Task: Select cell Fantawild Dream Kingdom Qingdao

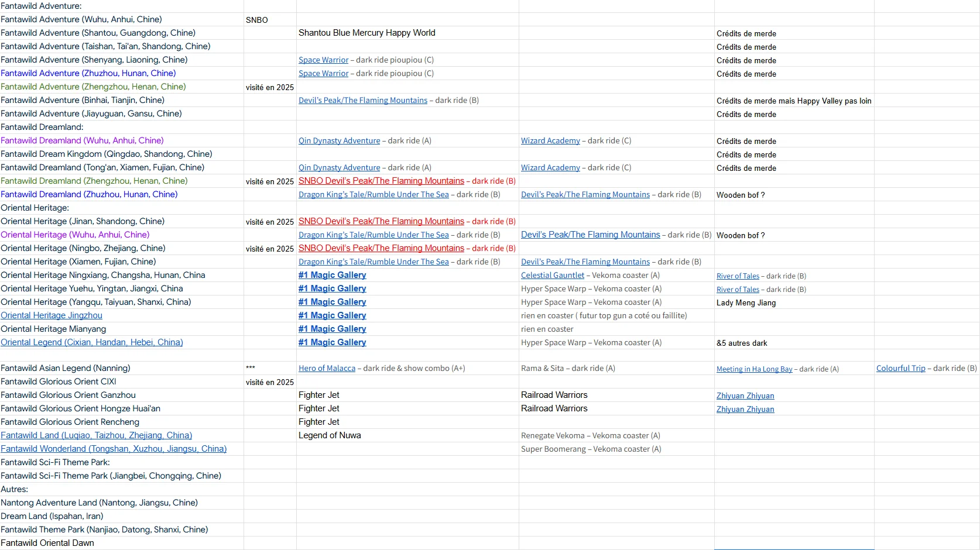Action: pos(122,154)
